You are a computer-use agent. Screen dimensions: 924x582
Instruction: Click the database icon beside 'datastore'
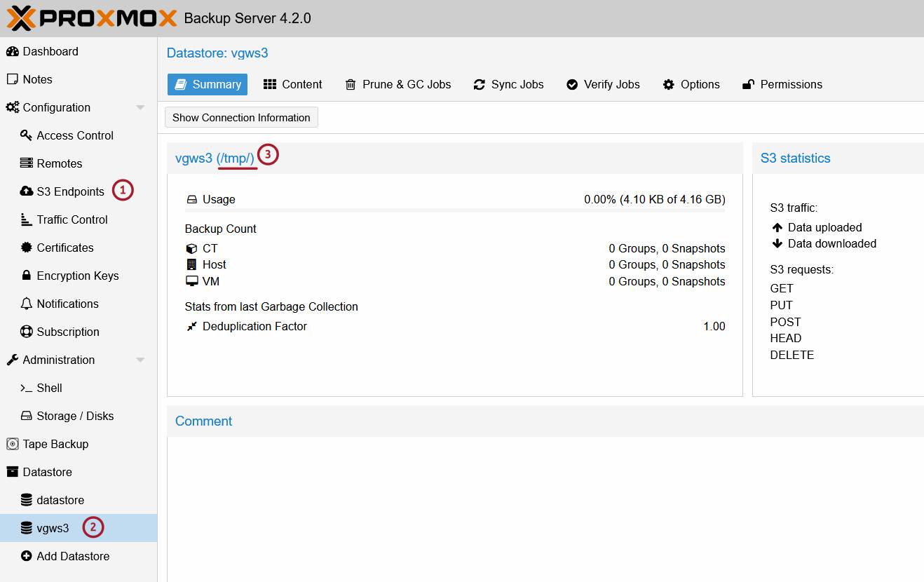(x=27, y=500)
